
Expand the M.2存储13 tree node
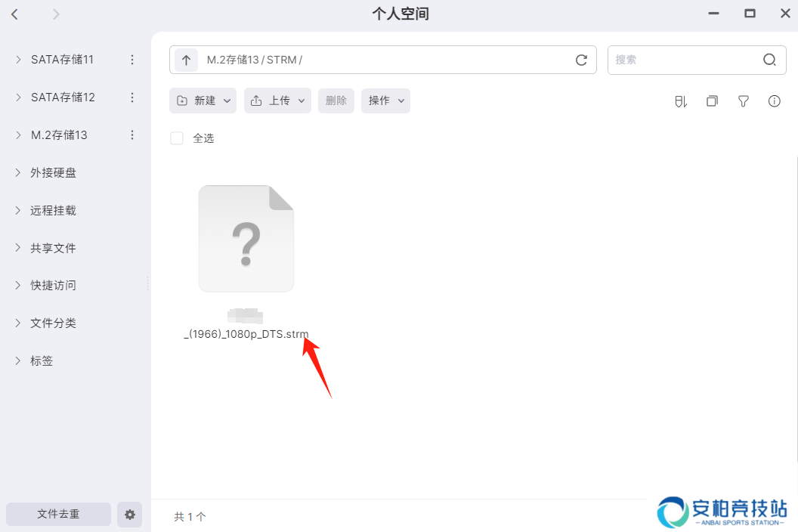pyautogui.click(x=18, y=135)
